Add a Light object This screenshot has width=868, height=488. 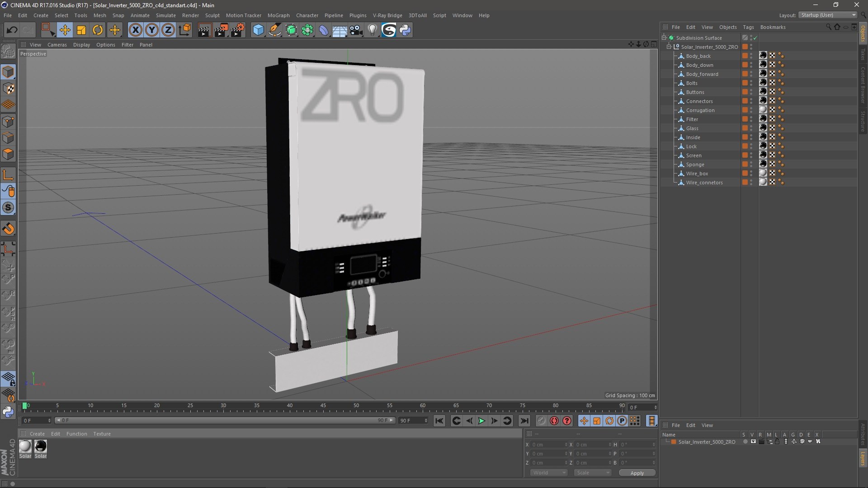(373, 30)
